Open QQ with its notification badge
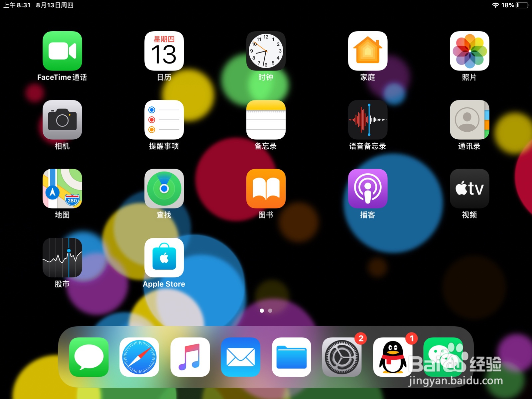 (x=393, y=357)
